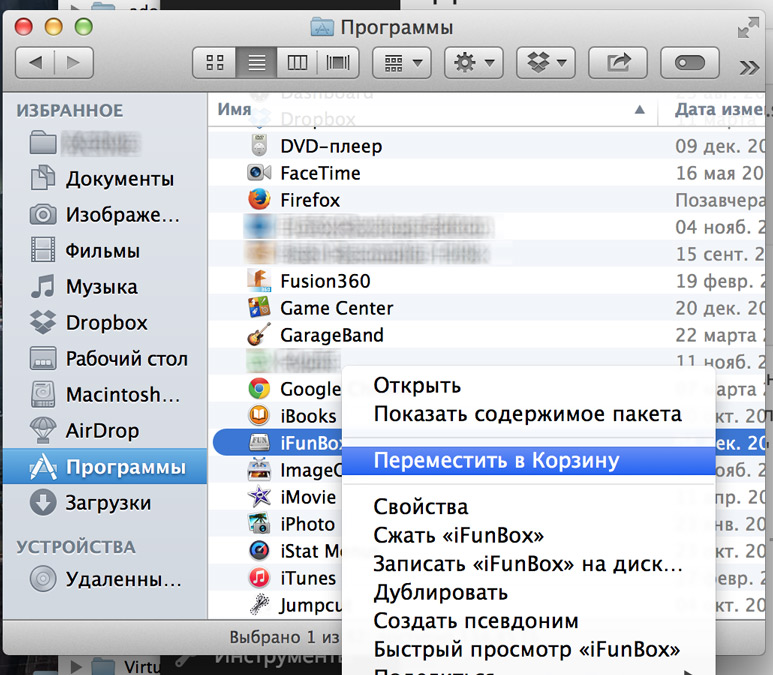This screenshot has height=675, width=773.
Task: Click the Forward navigation button
Action: 72,63
